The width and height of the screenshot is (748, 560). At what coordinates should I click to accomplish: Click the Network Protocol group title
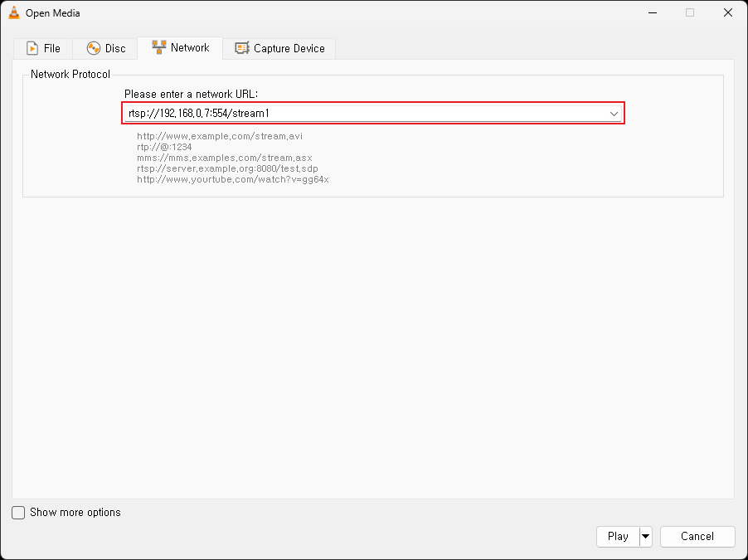click(x=70, y=75)
